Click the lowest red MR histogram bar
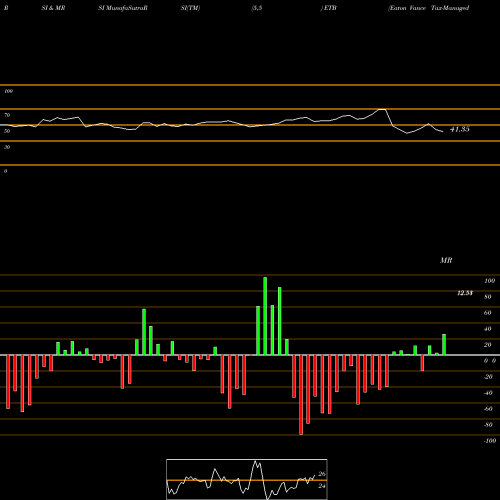Viewport: 500px width, 500px height. [301, 395]
